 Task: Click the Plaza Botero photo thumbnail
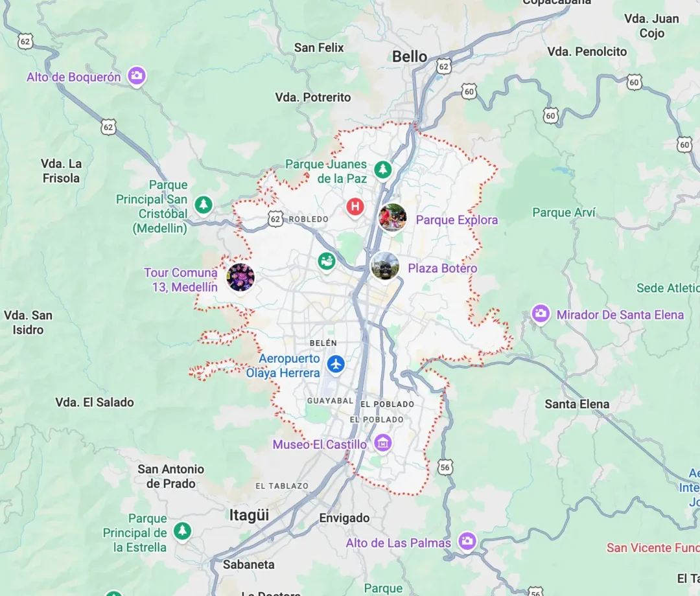click(x=385, y=266)
